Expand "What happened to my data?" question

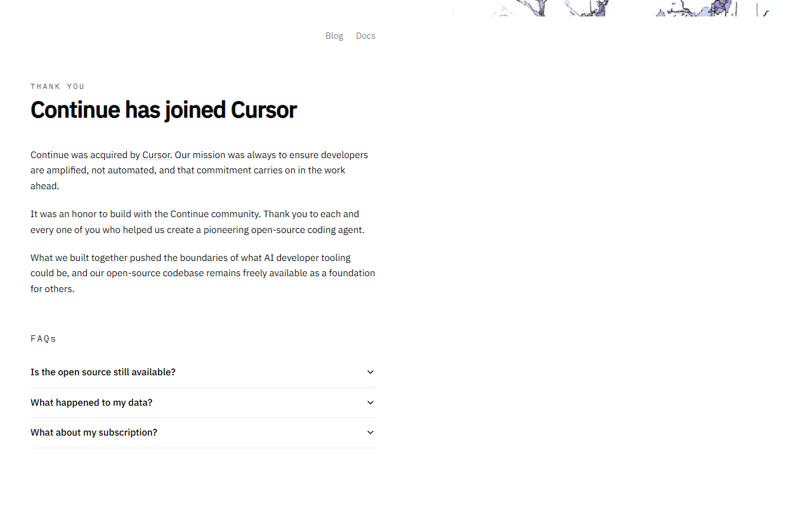(203, 403)
